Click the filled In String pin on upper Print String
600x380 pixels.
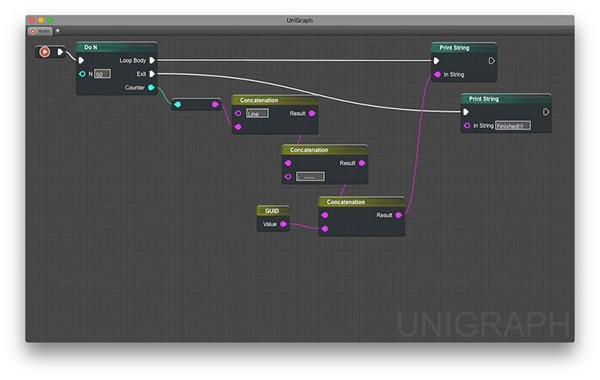(x=438, y=75)
